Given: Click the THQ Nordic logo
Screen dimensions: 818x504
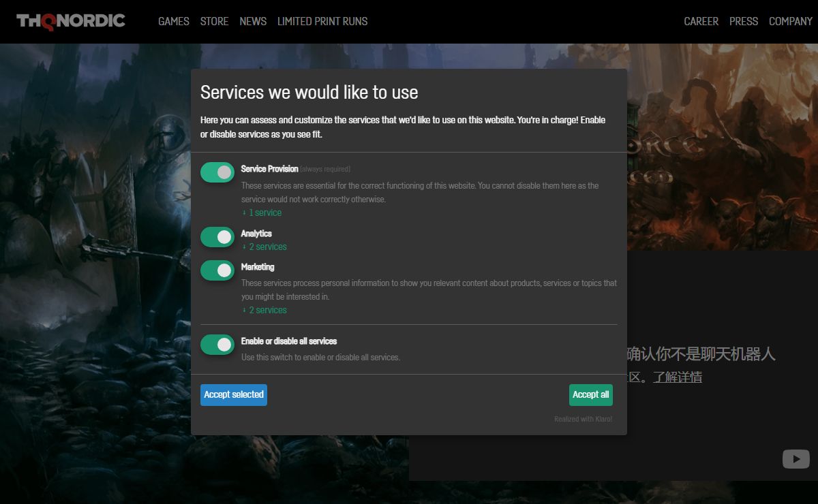Looking at the screenshot, I should click(x=71, y=21).
